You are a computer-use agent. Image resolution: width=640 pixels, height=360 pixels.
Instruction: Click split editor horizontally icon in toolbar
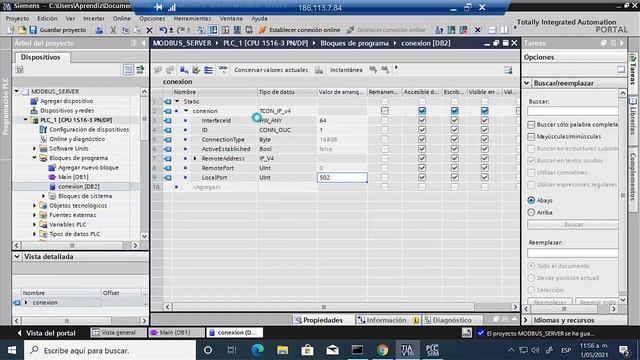coord(492,30)
